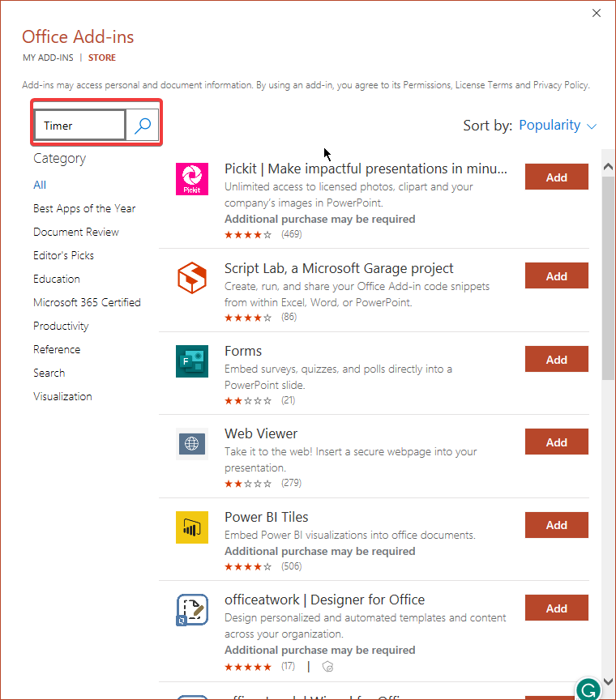Open the Web Viewer globe icon
The image size is (616, 700).
pyautogui.click(x=192, y=444)
